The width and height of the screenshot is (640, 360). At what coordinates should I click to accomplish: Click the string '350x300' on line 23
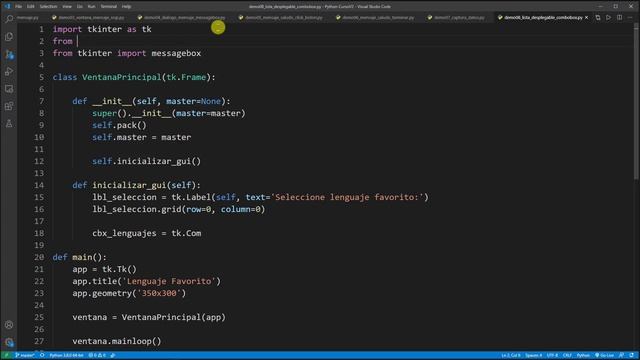(x=159, y=293)
